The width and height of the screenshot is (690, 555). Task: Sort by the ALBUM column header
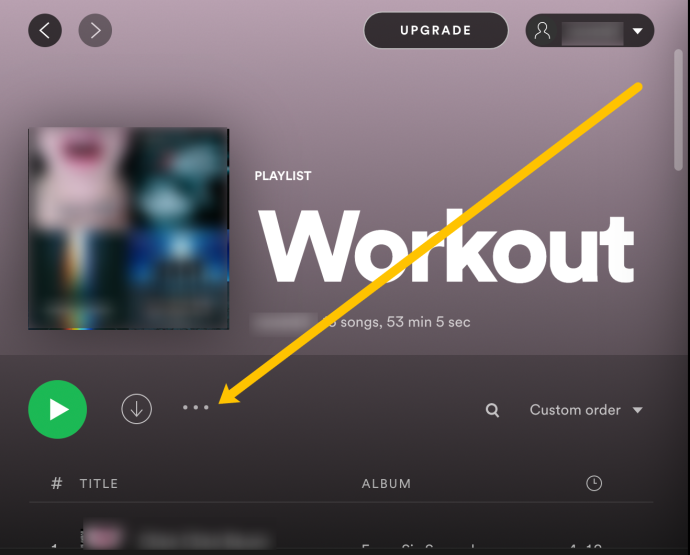tap(386, 484)
